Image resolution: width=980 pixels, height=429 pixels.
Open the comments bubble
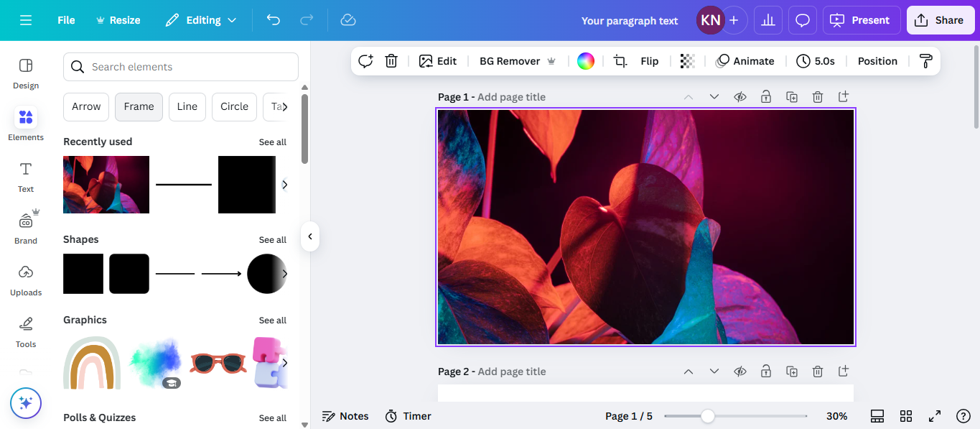point(802,19)
